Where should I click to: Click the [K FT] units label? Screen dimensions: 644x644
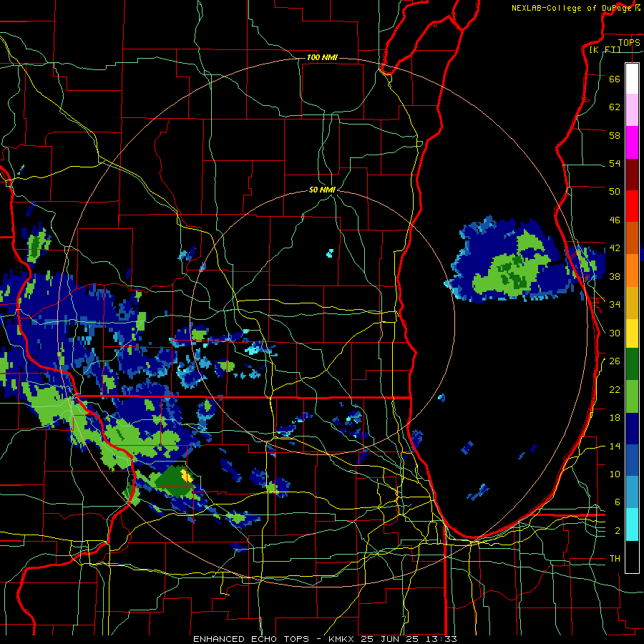[605, 49]
